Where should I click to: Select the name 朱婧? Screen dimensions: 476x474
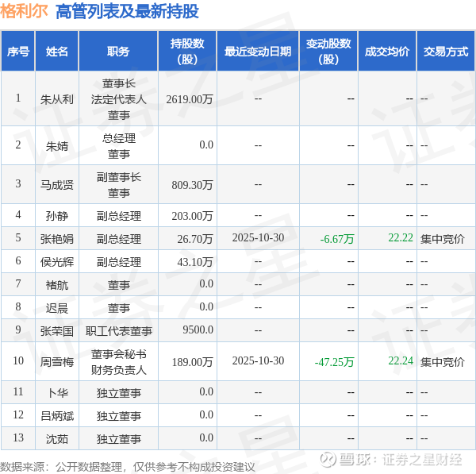(x=57, y=146)
